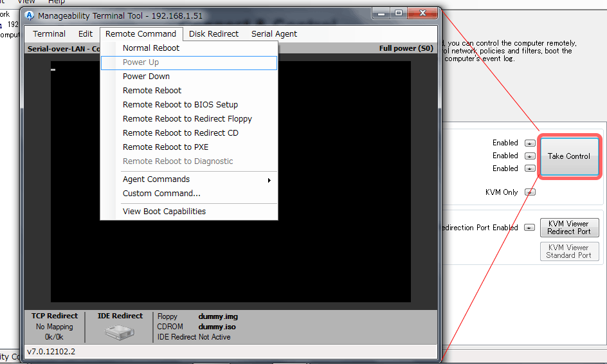
Task: Click the Take Control button
Action: pos(569,156)
